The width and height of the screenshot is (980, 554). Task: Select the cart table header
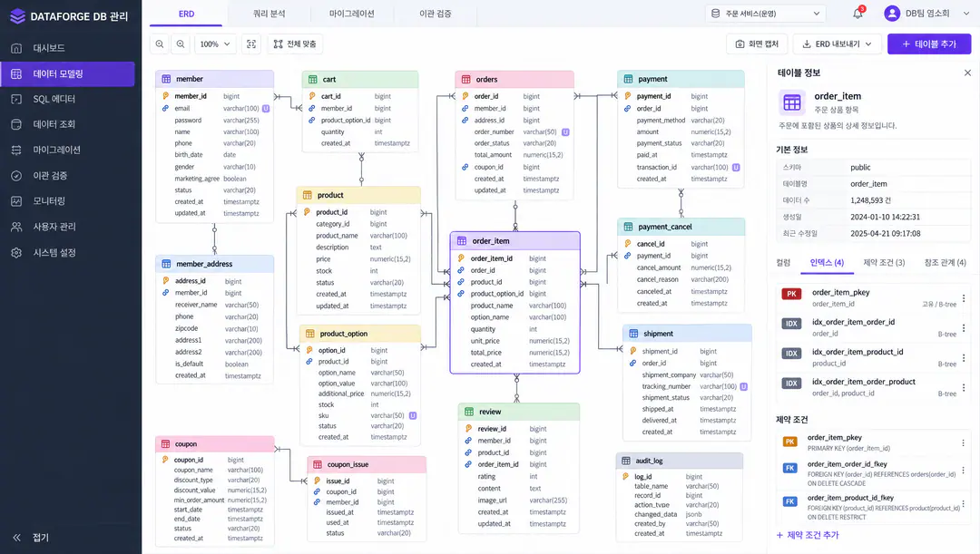[360, 79]
